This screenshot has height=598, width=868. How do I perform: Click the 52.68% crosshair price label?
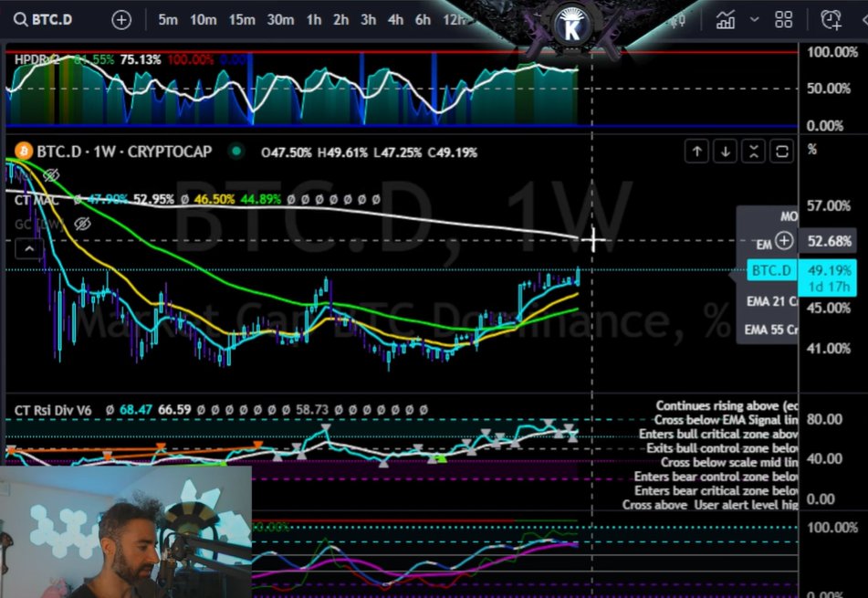(829, 241)
